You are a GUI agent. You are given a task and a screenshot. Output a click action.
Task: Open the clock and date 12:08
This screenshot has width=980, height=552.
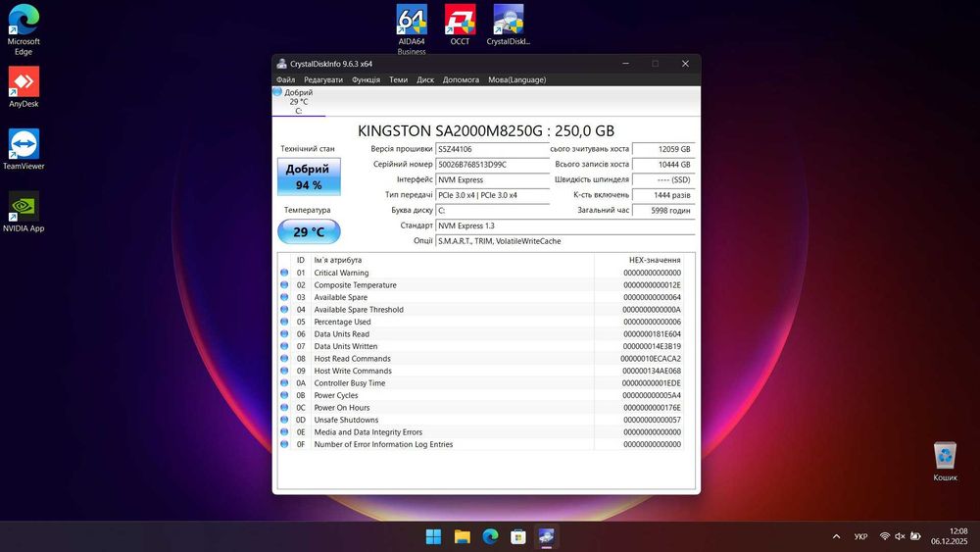(x=949, y=536)
